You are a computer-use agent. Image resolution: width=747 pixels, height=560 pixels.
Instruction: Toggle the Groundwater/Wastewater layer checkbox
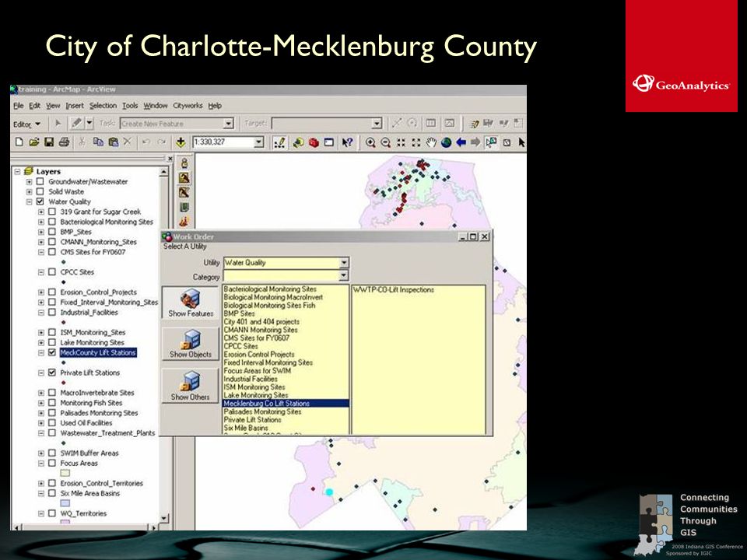(40, 181)
